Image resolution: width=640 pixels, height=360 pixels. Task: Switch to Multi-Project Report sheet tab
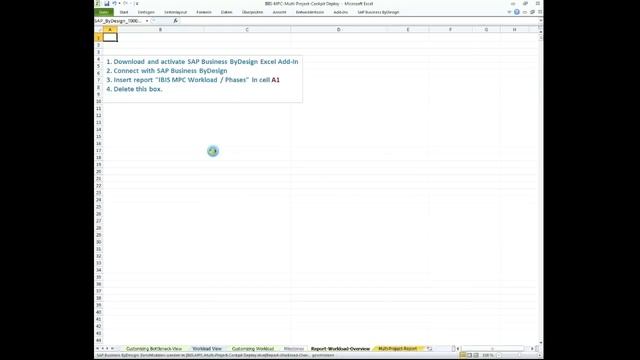[x=398, y=349]
